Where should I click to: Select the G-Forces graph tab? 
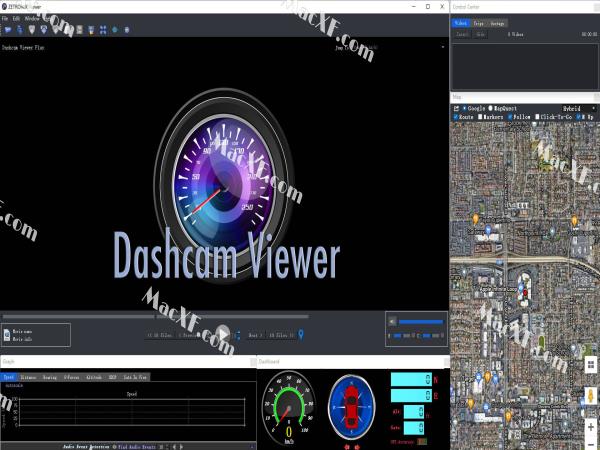point(72,377)
